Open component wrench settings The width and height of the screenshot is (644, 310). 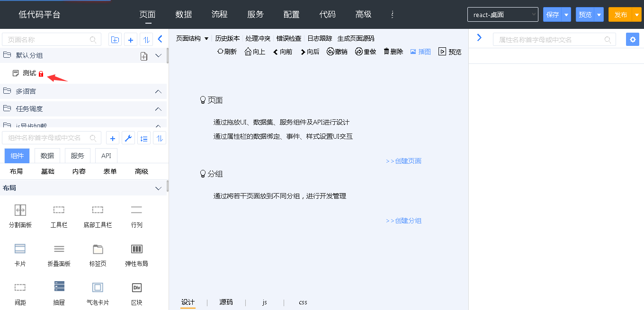click(x=128, y=138)
